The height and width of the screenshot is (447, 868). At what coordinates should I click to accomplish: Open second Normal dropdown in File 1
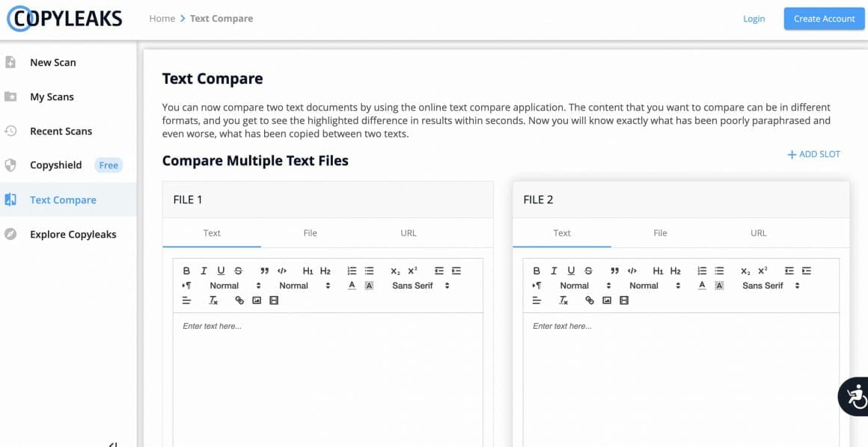[x=304, y=286]
